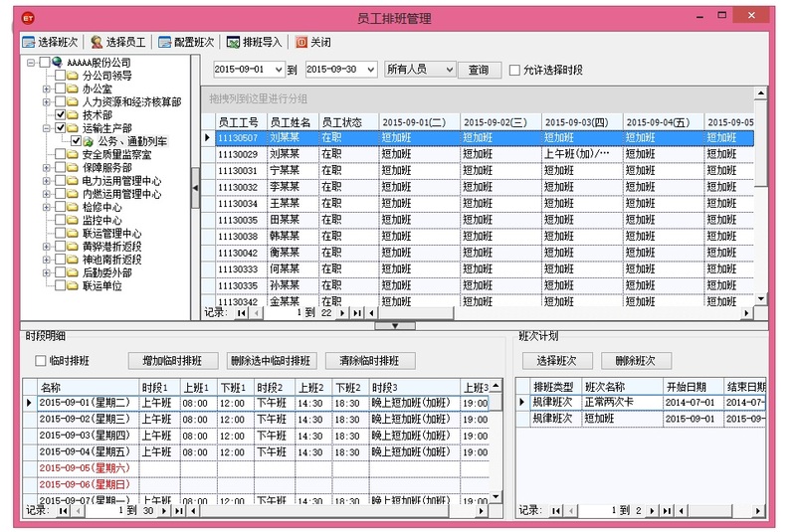Go to first record in 时段明细 grid
796x532 pixels.
tap(63, 511)
